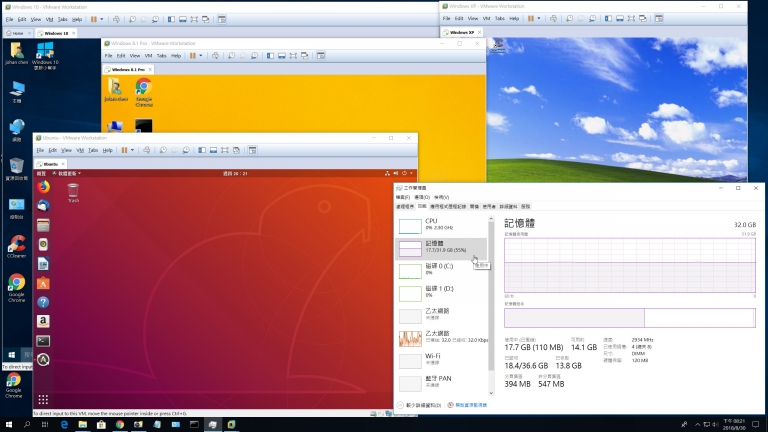Viewport: 768px width, 432px height.
Task: Open the Trash icon on Ubuntu desktop
Action: click(x=73, y=192)
